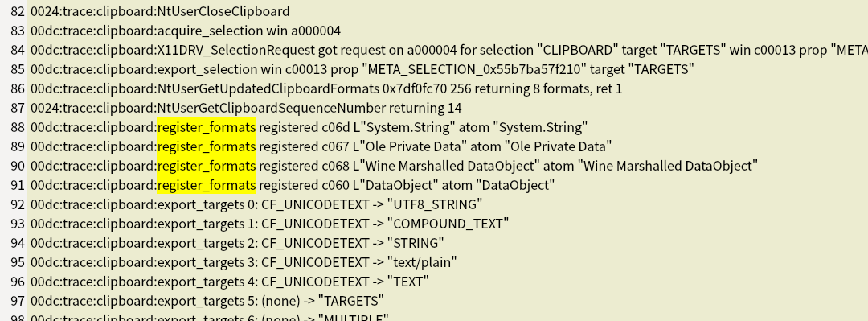Click "COMPOUND_TEXT" on line 93

[x=448, y=224]
